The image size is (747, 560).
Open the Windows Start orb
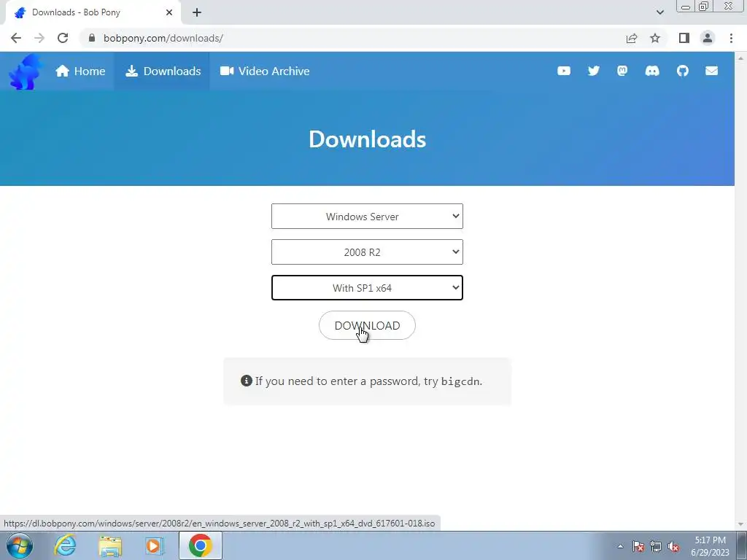coord(20,545)
